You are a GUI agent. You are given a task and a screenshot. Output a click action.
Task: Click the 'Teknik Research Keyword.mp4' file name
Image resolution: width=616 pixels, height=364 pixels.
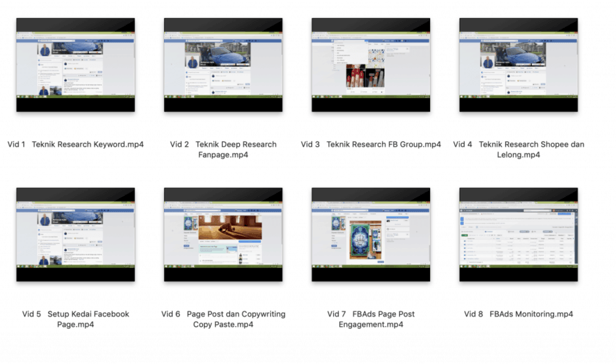[x=75, y=144]
